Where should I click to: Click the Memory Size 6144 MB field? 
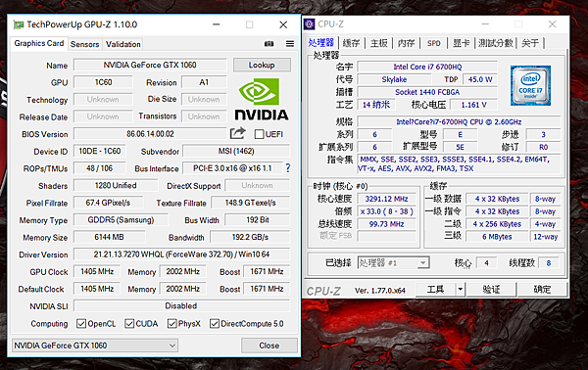click(109, 237)
